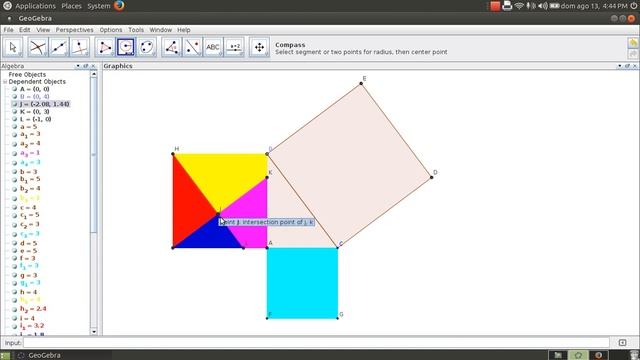640x360 pixels.
Task: Click point E on the large square
Action: point(361,83)
